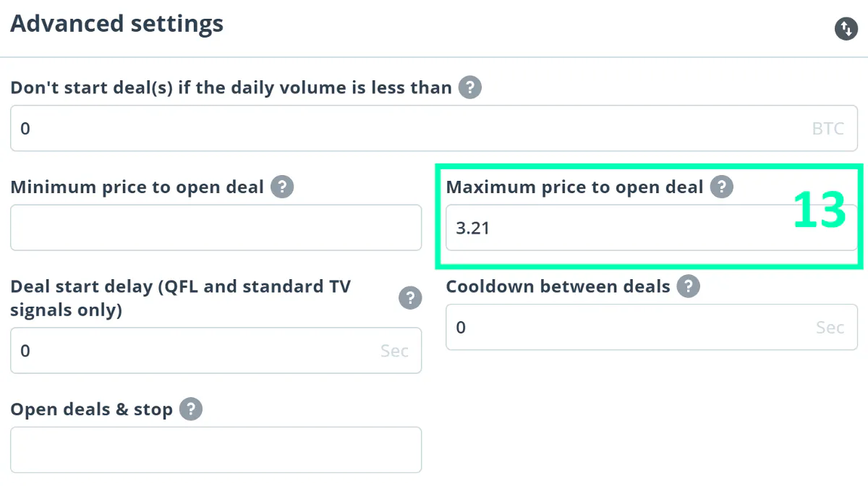Open help icon for Deal start delay
The image size is (868, 489).
(x=410, y=298)
